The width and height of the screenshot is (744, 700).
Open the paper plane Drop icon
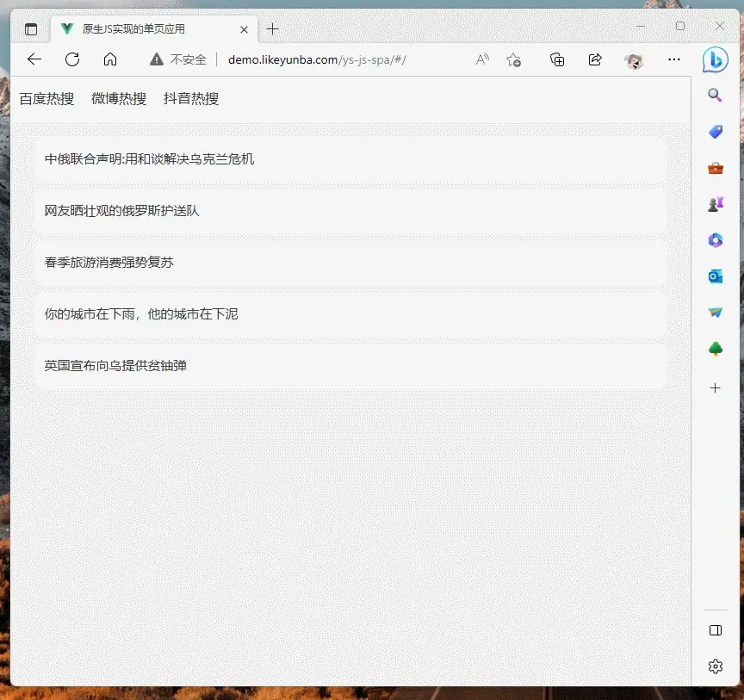coord(716,313)
